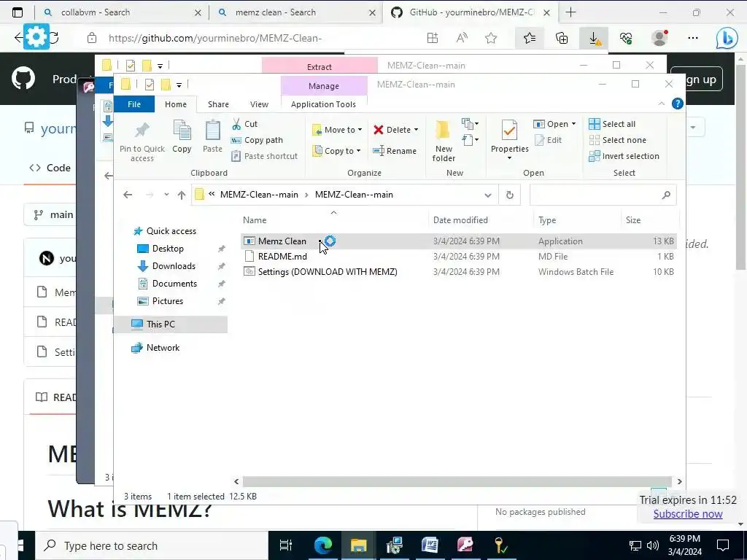Image resolution: width=747 pixels, height=560 pixels.
Task: Click Pin to Quick access icon
Action: (x=142, y=141)
